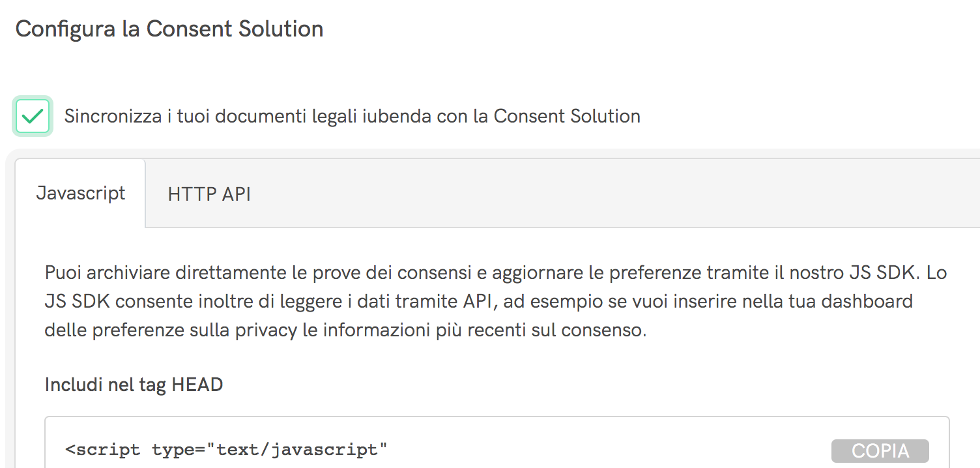
Task: Click the sync documents label text
Action: pos(352,115)
